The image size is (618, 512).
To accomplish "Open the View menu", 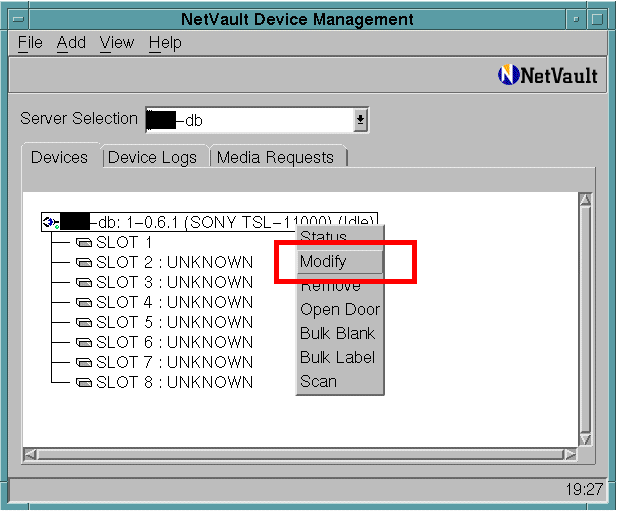I will point(117,43).
